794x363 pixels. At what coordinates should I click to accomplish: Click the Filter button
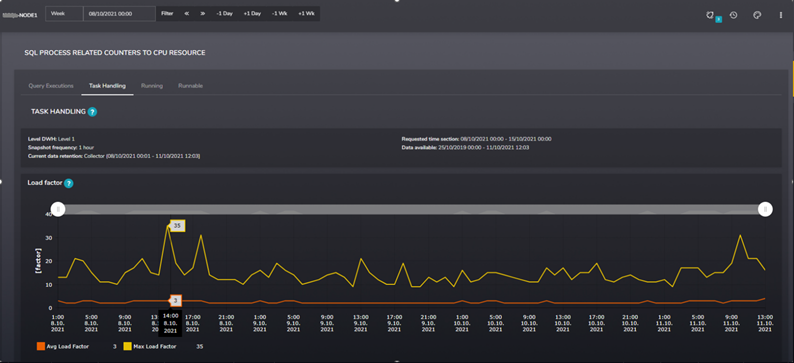pos(167,14)
